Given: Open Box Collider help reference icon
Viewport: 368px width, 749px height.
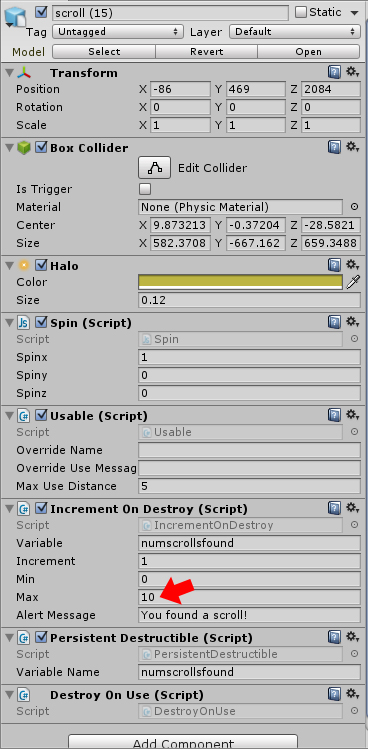Looking at the screenshot, I should tap(335, 147).
